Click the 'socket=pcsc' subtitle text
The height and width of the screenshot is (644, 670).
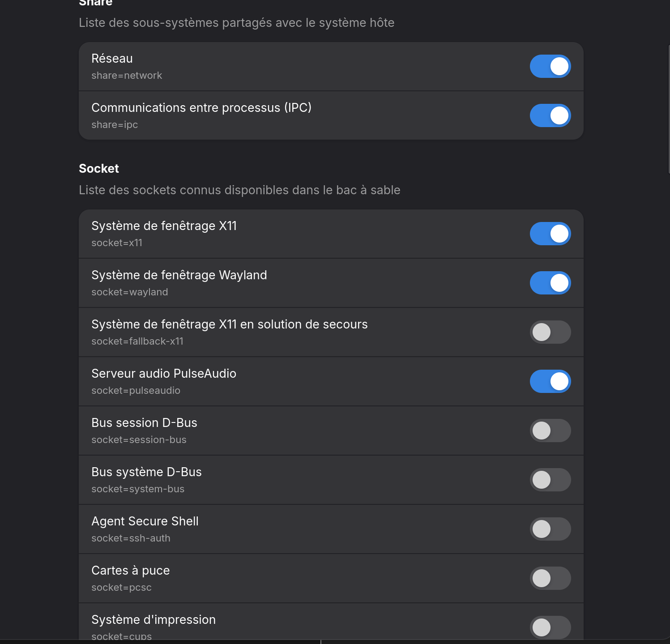click(x=121, y=588)
